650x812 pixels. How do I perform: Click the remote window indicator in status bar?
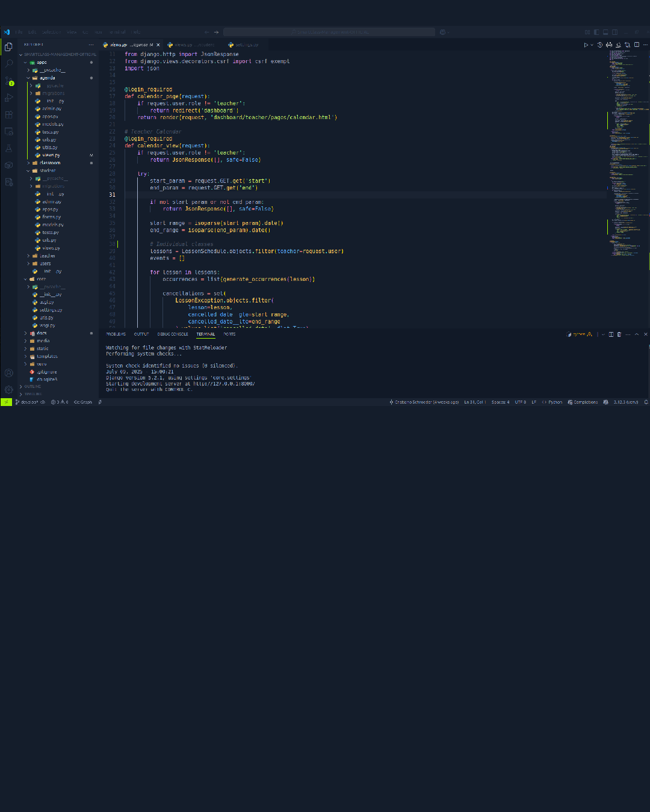6,402
